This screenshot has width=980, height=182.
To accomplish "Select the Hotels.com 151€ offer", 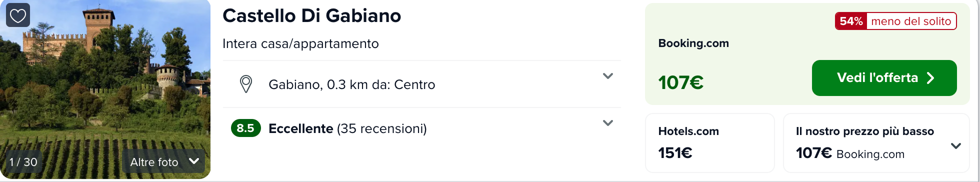I will pos(710,143).
